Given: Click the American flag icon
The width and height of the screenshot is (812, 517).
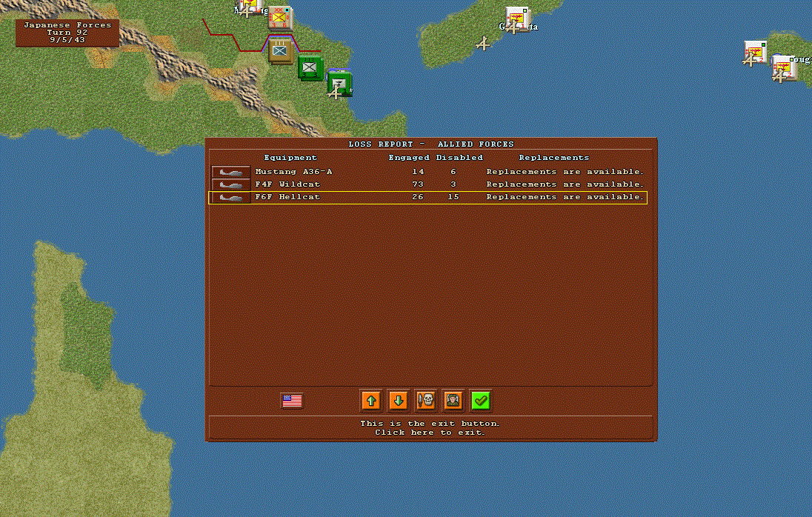Looking at the screenshot, I should click(292, 401).
